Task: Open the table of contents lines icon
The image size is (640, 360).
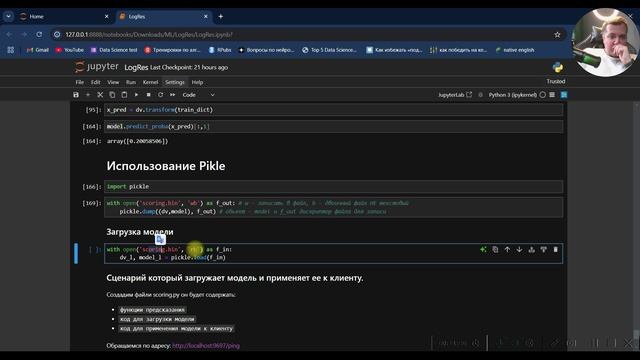Action: (x=552, y=95)
